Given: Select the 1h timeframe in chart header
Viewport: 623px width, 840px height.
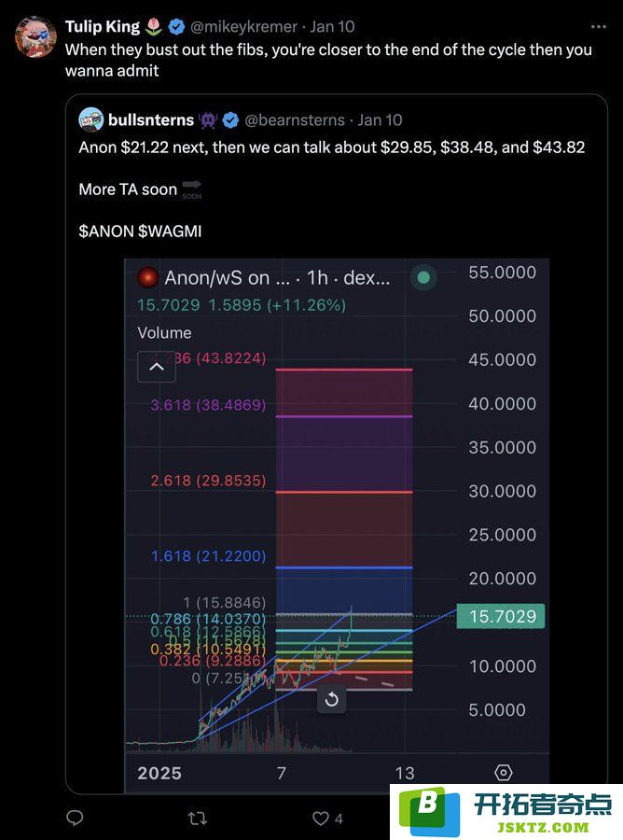Looking at the screenshot, I should point(317,277).
